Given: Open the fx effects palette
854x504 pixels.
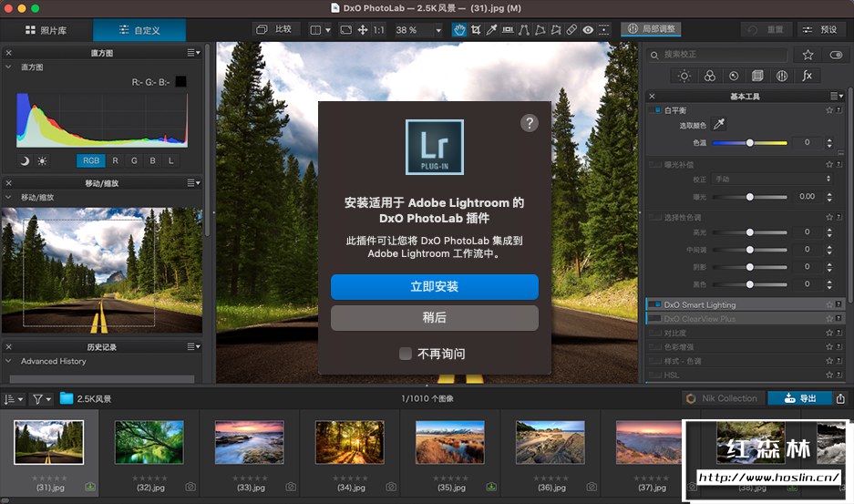Looking at the screenshot, I should tap(807, 76).
